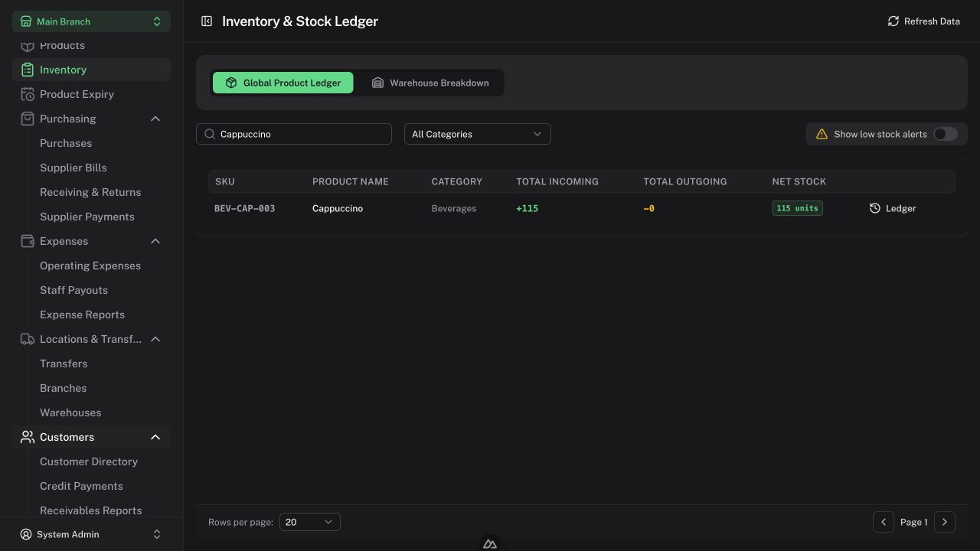Open Warehouses page
980x551 pixels.
click(x=70, y=412)
